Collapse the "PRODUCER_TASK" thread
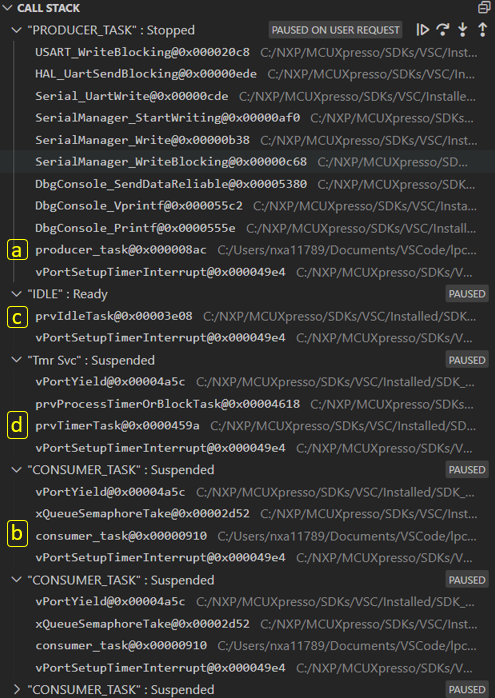The image size is (495, 698). 16,30
